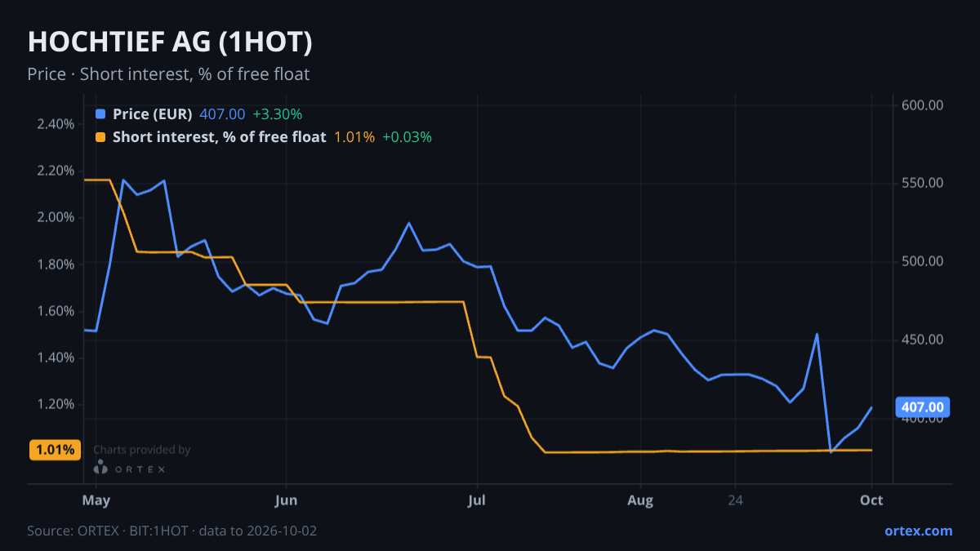
Task: Open the ortex.com link
Action: click(918, 531)
